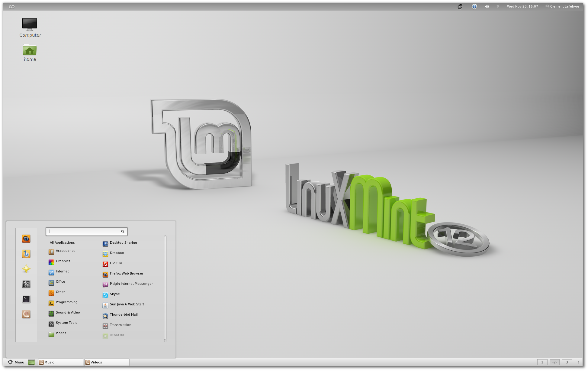Click the red eye Cinnamon icon

pos(26,239)
